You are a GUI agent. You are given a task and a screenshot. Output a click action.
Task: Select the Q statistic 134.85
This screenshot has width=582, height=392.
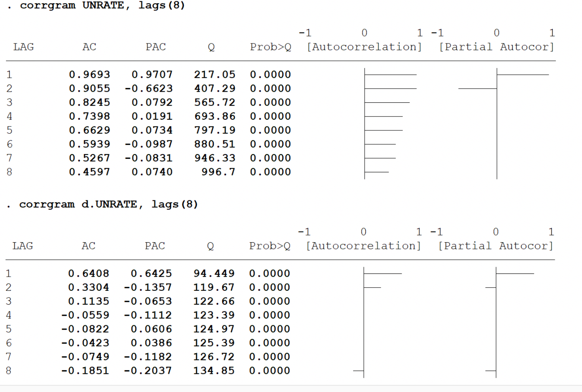pyautogui.click(x=214, y=371)
